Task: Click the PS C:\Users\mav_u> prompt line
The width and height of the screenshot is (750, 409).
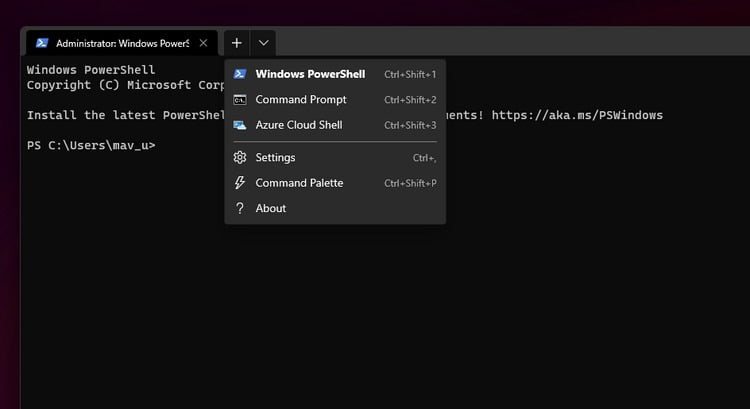Action: tap(91, 145)
